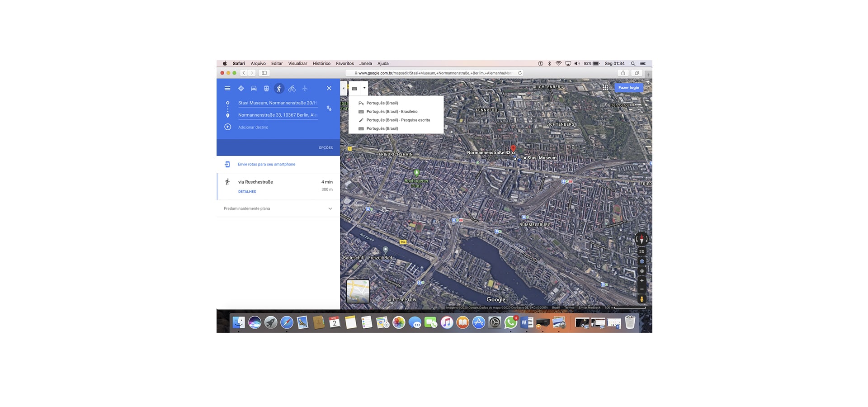The image size is (868, 407).
Task: Choose cycling directions icon
Action: (x=292, y=89)
